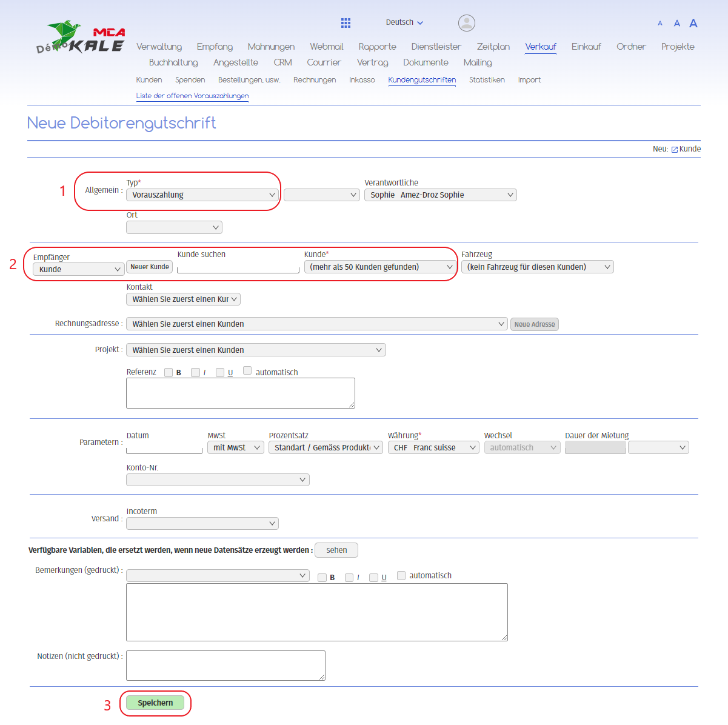Open the Kontakt dropdown
This screenshot has height=725, width=728.
[184, 299]
